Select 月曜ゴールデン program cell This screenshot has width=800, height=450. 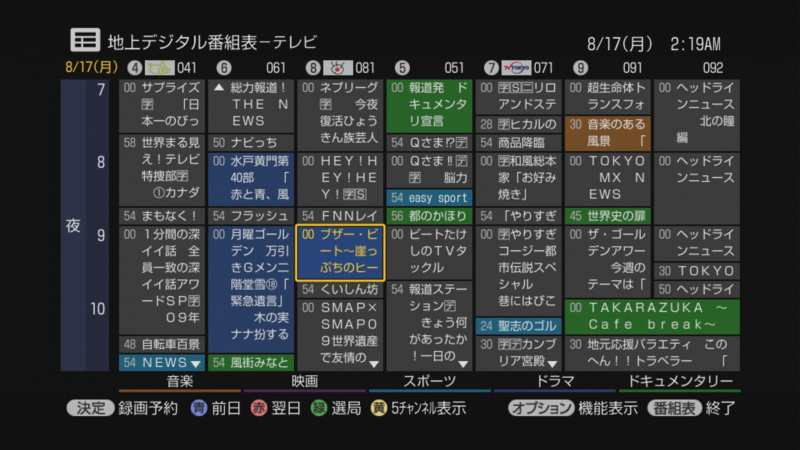[x=251, y=289]
